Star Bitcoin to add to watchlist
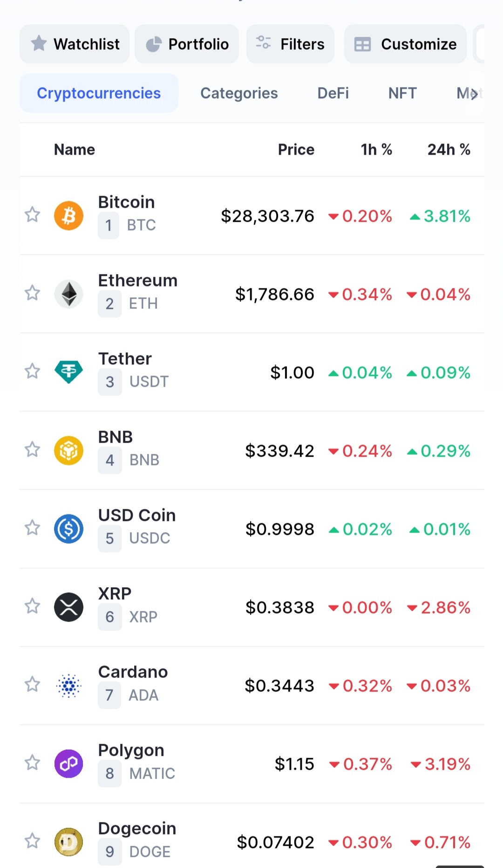The width and height of the screenshot is (503, 868). coord(32,215)
